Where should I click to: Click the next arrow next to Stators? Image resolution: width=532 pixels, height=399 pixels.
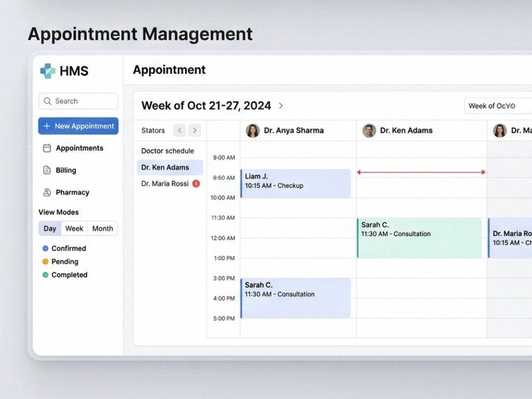[x=195, y=130]
